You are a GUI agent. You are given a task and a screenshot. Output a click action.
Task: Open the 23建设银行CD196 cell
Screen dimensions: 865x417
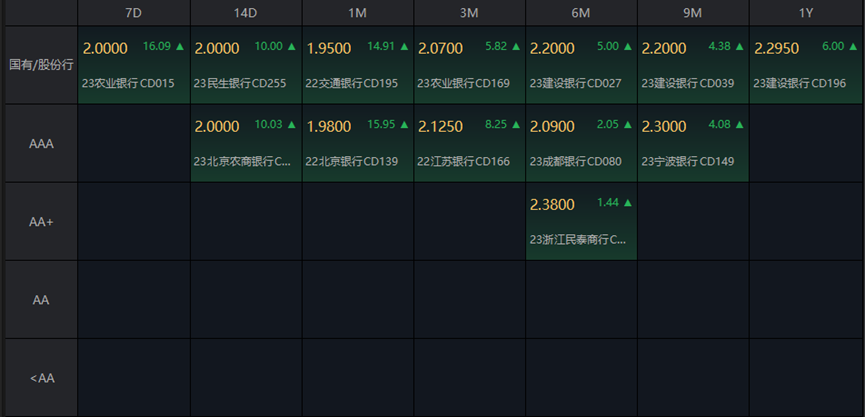(x=805, y=65)
